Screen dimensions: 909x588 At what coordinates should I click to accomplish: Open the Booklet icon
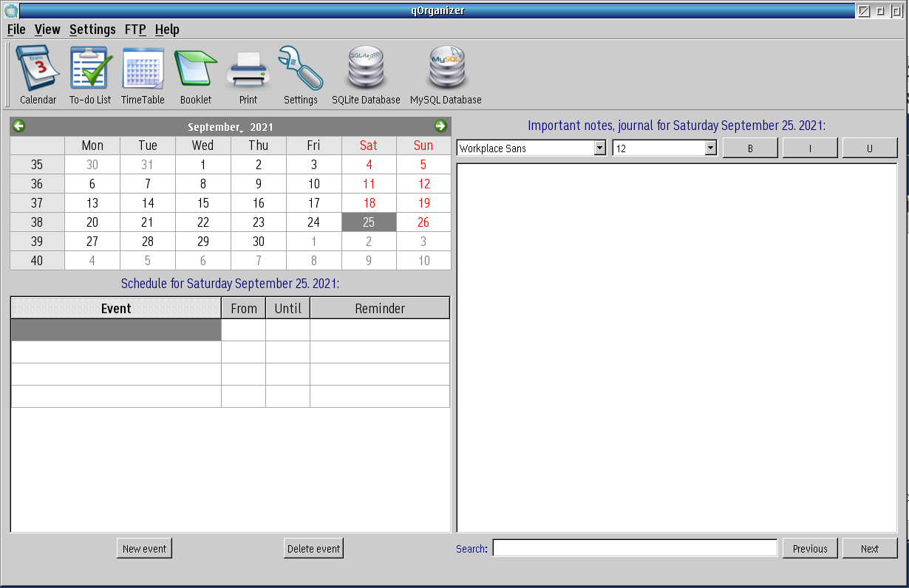196,75
